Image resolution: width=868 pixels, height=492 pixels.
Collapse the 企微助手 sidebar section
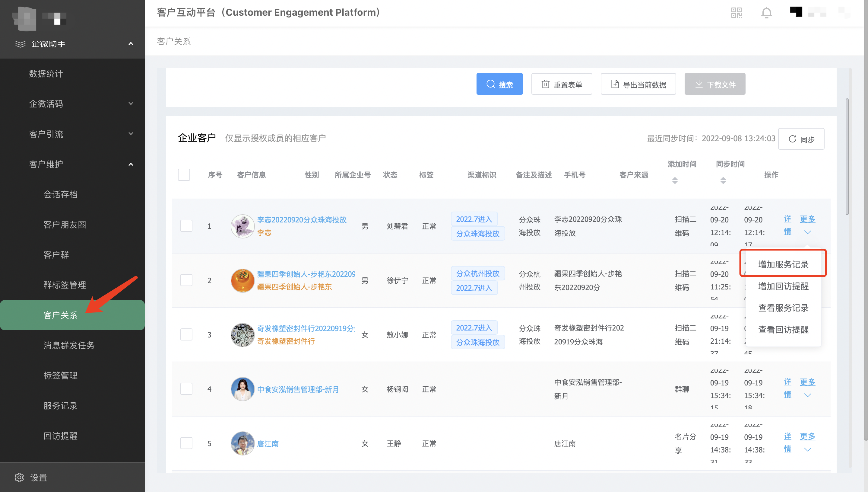pyautogui.click(x=131, y=43)
